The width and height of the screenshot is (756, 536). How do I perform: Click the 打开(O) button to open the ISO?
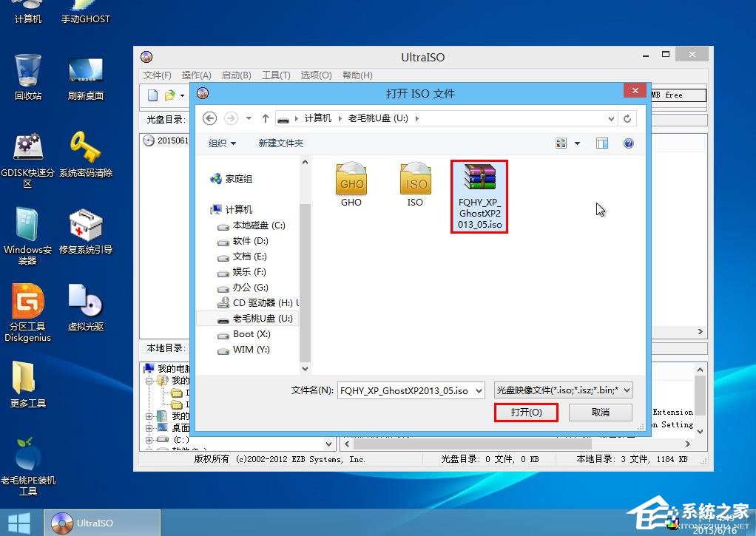click(x=526, y=412)
